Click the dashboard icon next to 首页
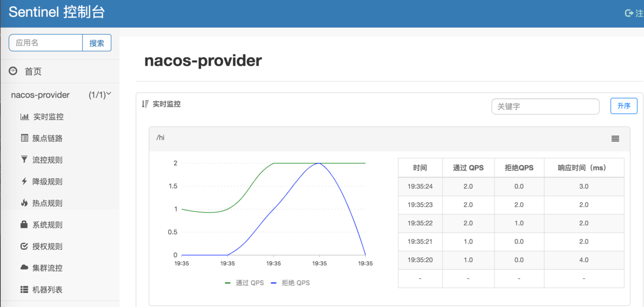Screen dimensions: 644x307 [x=14, y=71]
